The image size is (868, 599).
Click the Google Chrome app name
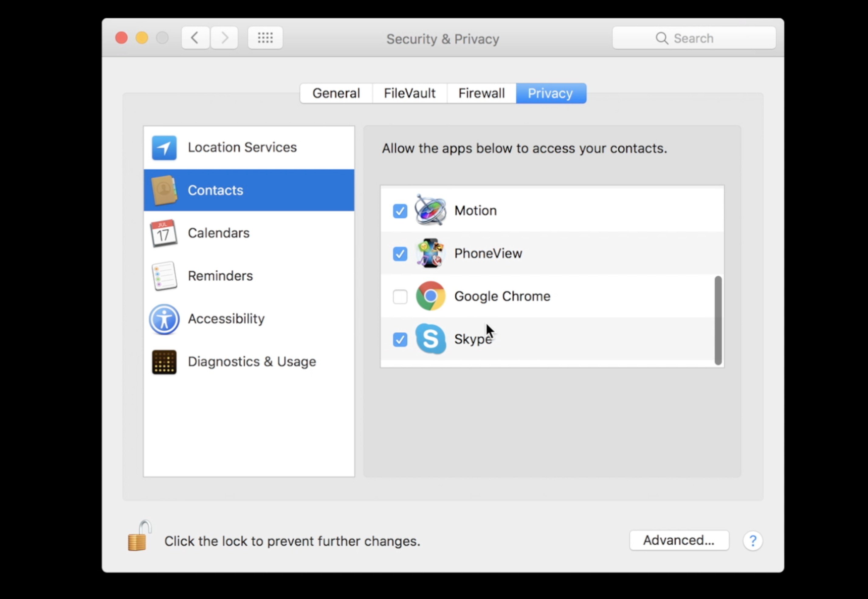(x=502, y=296)
